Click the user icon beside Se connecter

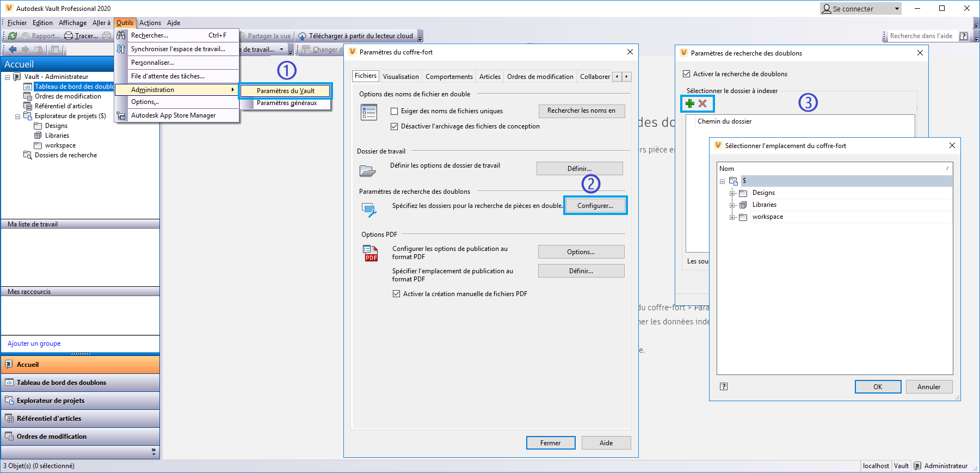click(827, 9)
